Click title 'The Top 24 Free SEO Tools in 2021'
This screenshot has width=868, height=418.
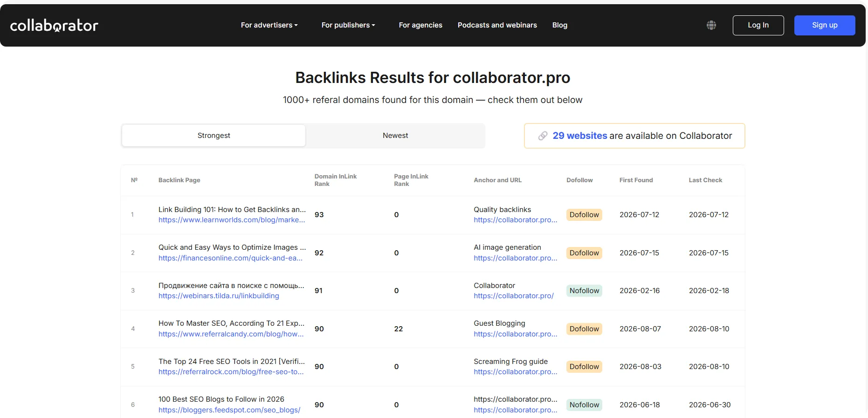(x=232, y=362)
